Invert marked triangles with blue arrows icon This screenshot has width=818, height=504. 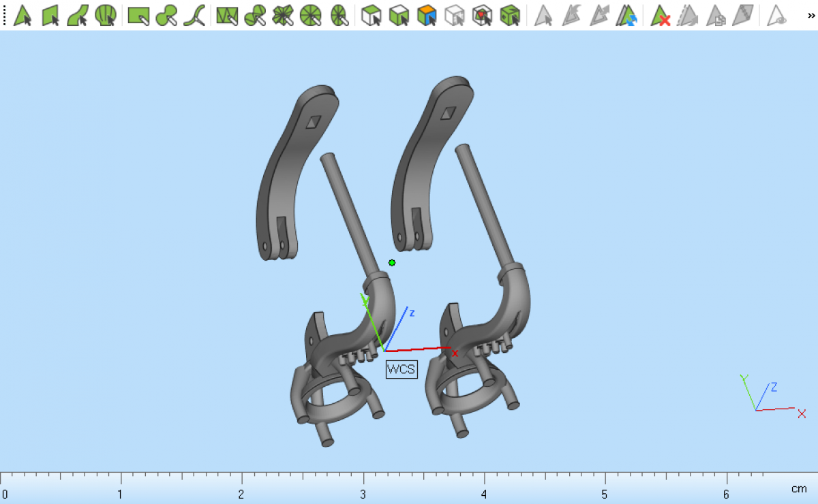[x=626, y=15]
